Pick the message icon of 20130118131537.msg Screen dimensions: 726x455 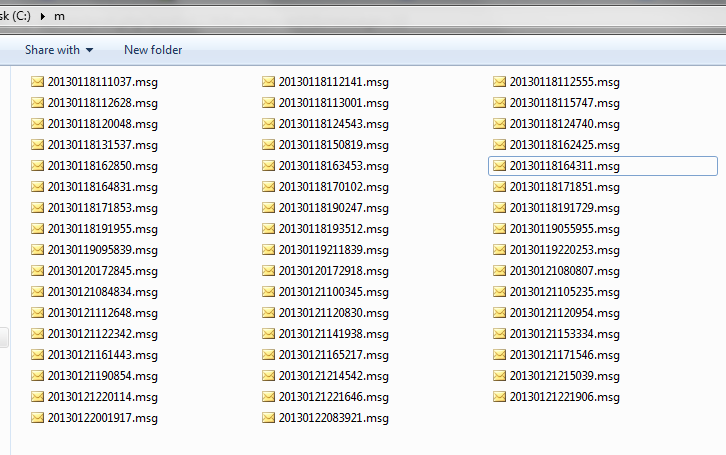[38, 145]
